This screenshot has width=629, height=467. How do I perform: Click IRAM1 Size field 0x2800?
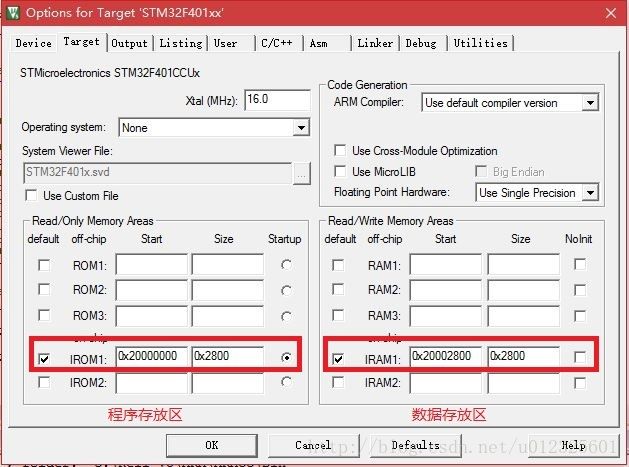tap(523, 356)
